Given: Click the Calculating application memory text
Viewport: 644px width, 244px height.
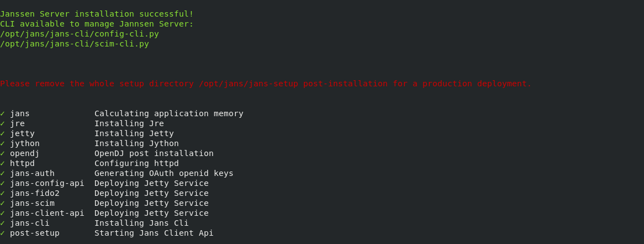Looking at the screenshot, I should (168, 113).
